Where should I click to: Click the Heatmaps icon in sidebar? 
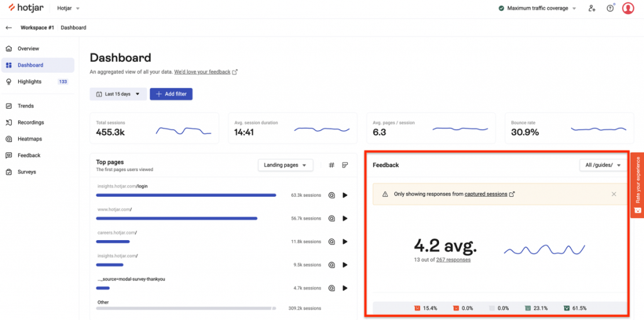[9, 139]
